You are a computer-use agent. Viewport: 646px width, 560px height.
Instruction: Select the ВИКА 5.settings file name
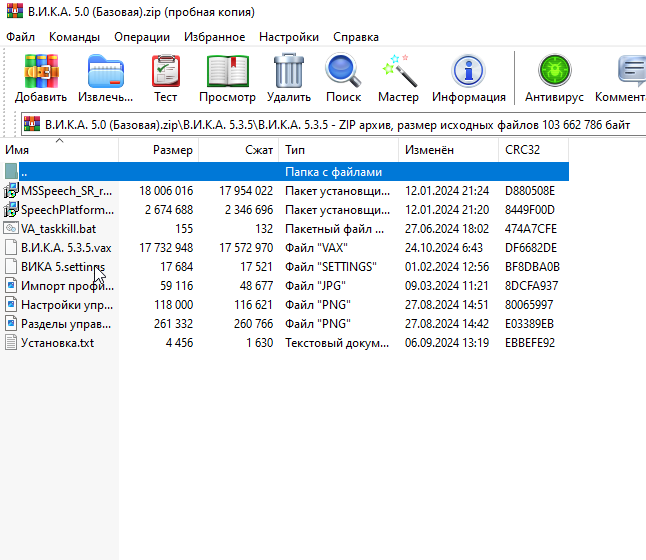(63, 267)
